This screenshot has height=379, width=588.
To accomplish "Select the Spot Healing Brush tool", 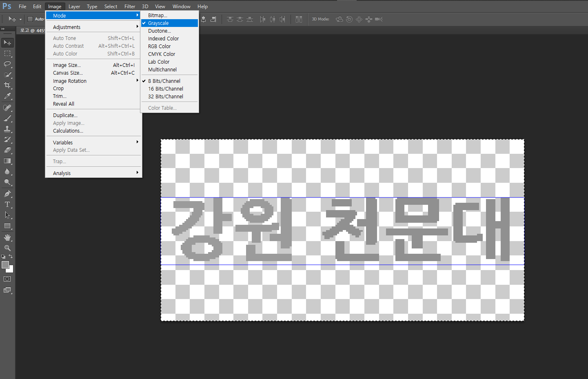I will (7, 108).
